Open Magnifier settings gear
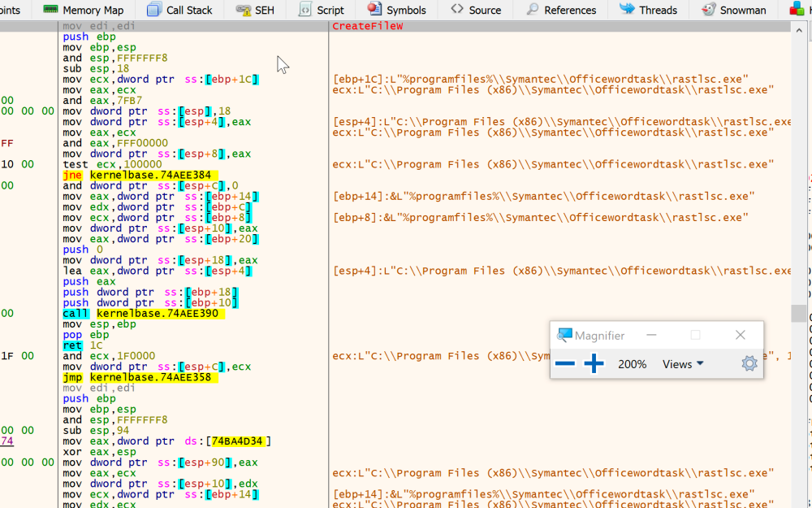812x508 pixels. point(749,364)
